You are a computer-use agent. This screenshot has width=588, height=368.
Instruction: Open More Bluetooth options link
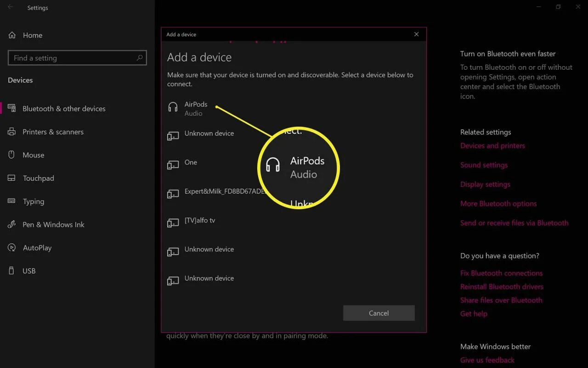point(498,203)
